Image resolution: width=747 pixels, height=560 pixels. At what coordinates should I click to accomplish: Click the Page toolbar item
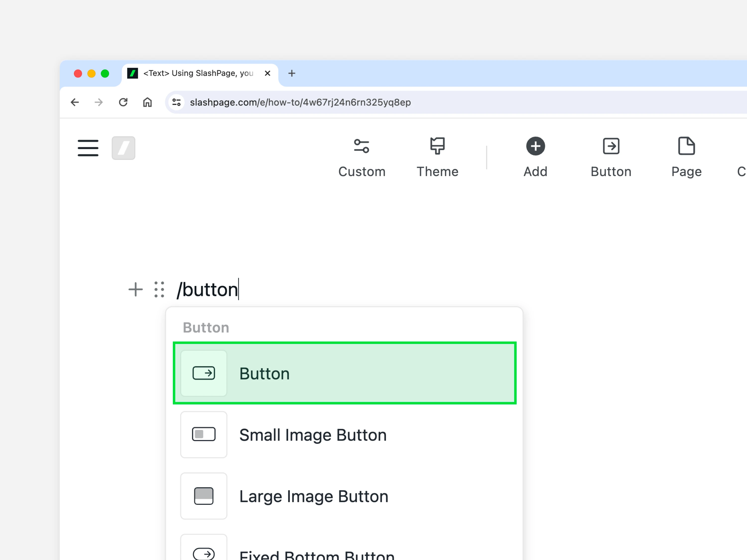tap(686, 158)
